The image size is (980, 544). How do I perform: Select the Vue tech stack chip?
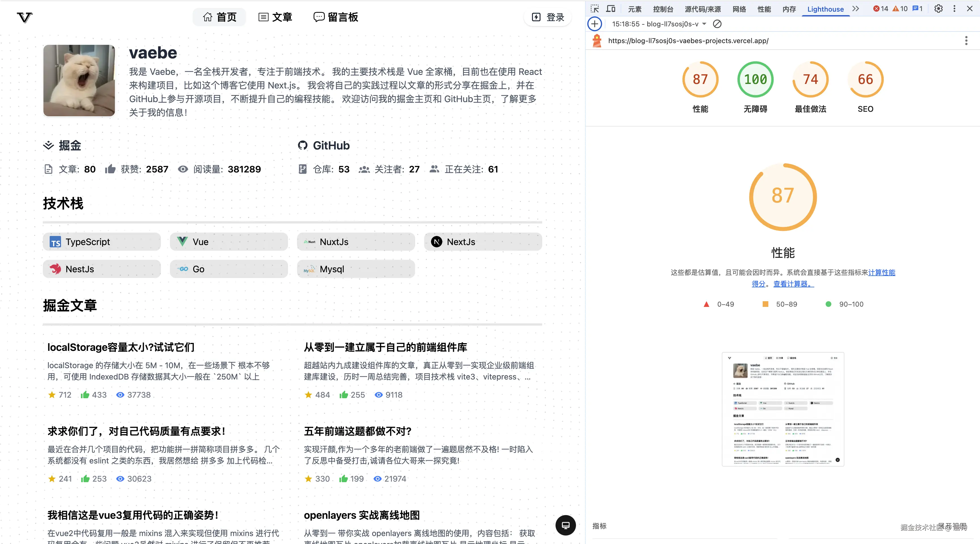(229, 242)
